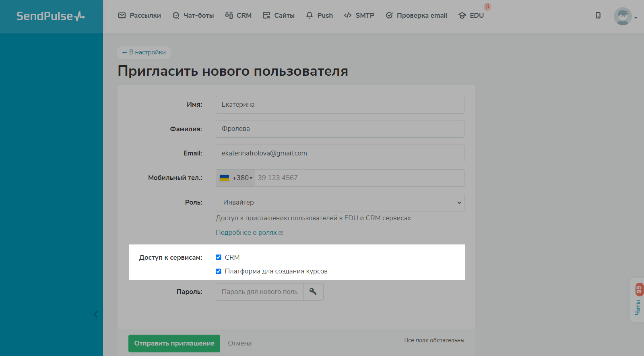This screenshot has width=644, height=356.
Task: Expand the Роль dropdown showing Инвайтер
Action: [340, 203]
